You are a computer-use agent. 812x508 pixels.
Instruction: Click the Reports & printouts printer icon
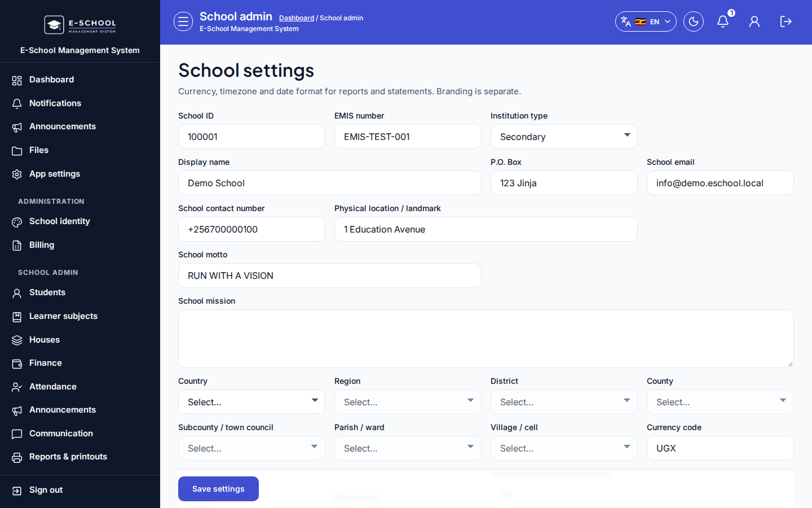point(17,457)
